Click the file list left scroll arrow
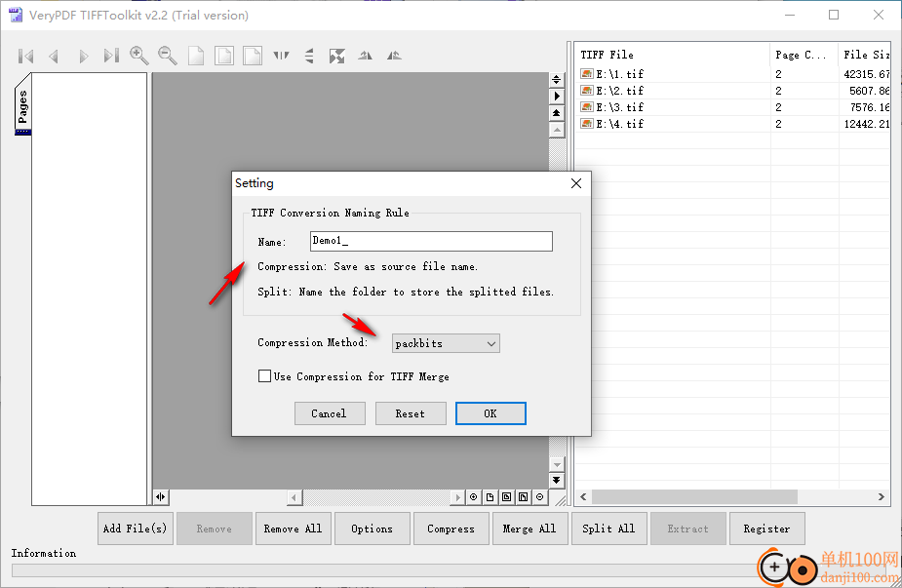Screen dimensions: 902x588 pyautogui.click(x=583, y=496)
